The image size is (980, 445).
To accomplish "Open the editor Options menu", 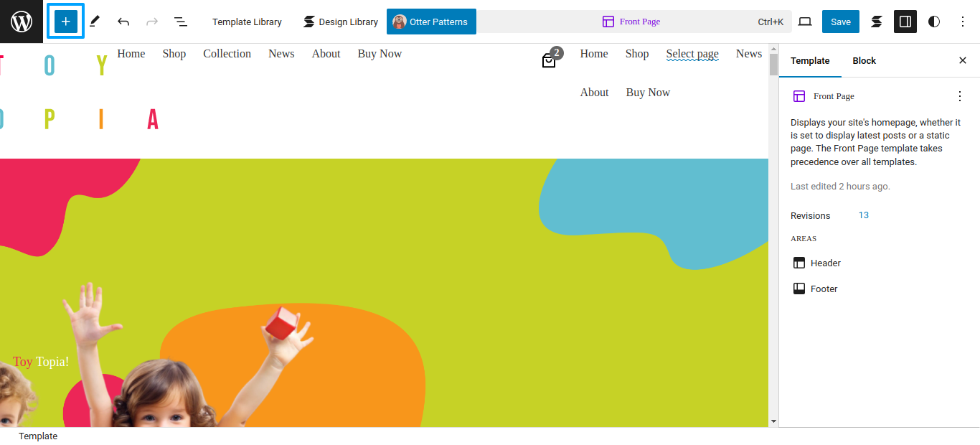I will [x=963, y=22].
